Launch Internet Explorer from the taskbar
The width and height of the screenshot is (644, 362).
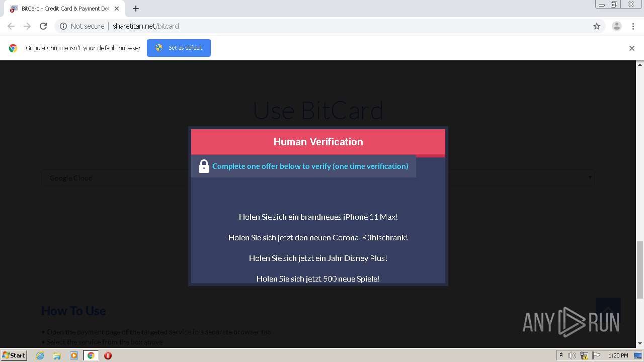click(x=40, y=355)
